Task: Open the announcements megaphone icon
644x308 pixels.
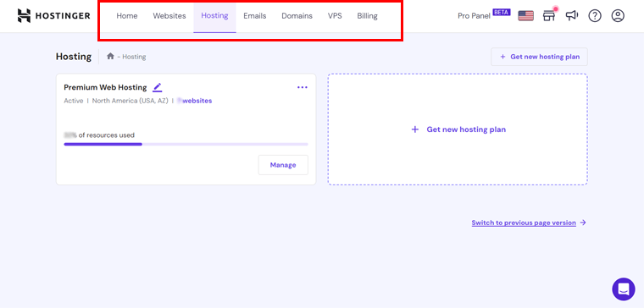Action: coord(572,15)
